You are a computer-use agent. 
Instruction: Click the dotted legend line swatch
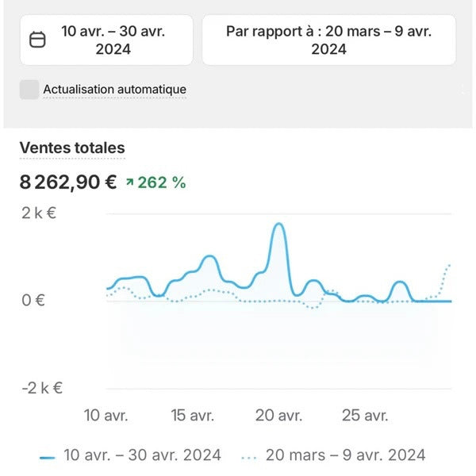[x=249, y=458]
